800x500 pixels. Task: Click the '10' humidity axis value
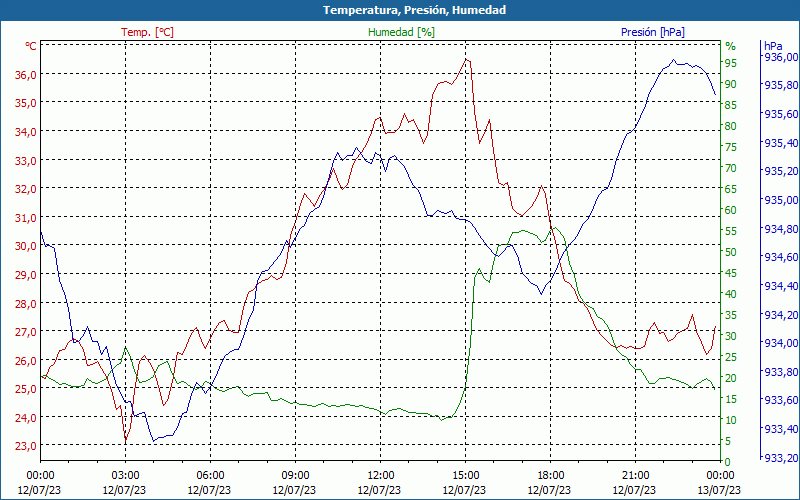(731, 420)
